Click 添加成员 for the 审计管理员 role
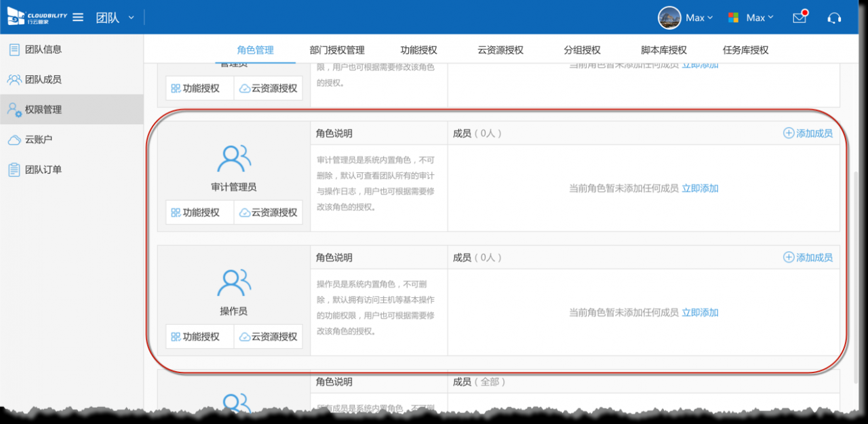 (x=808, y=134)
